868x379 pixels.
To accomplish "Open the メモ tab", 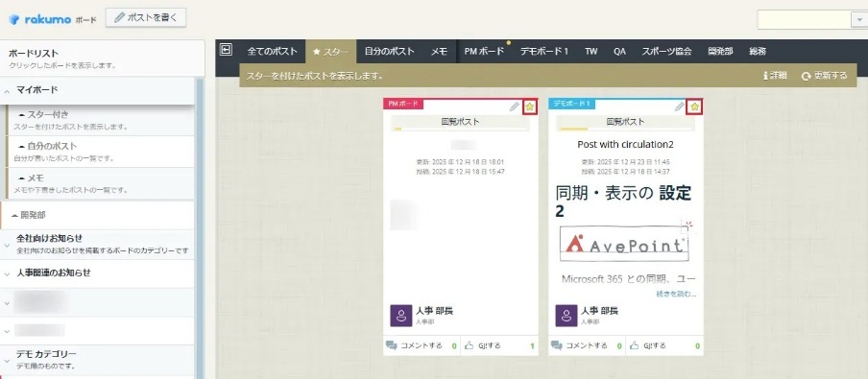I will 440,51.
